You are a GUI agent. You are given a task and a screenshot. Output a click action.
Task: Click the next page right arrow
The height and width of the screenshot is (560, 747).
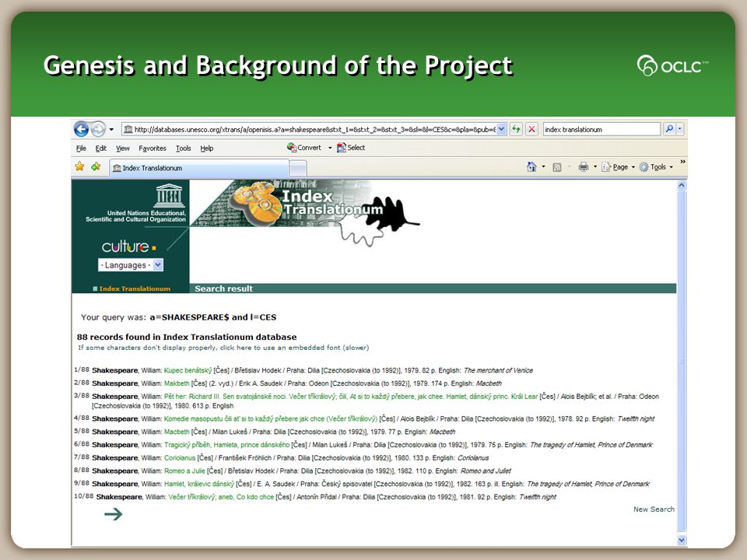[114, 514]
